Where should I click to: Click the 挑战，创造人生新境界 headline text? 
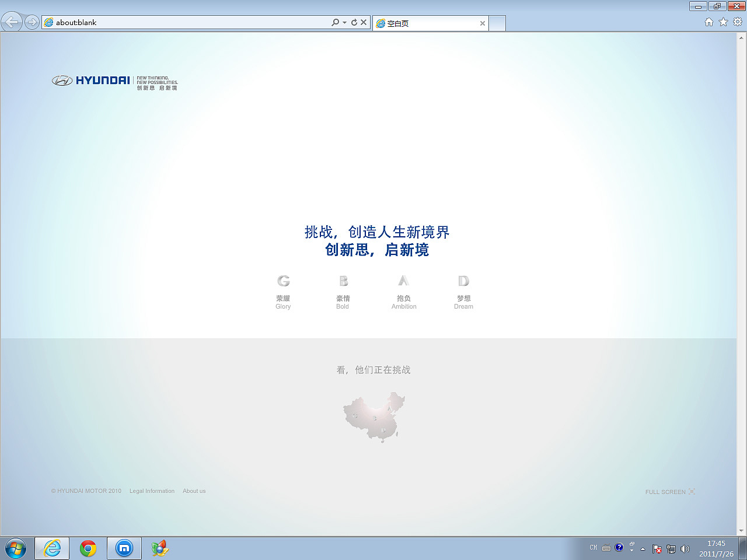[x=377, y=232]
